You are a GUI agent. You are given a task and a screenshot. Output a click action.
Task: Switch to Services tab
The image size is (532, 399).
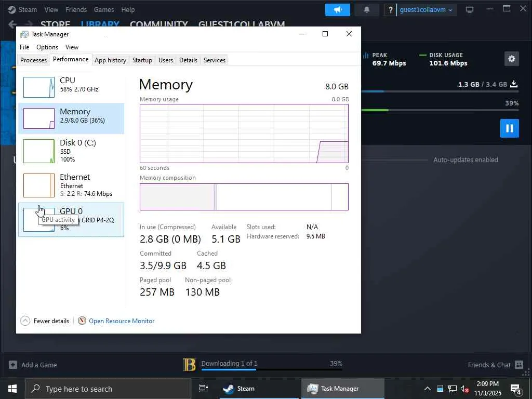(215, 60)
